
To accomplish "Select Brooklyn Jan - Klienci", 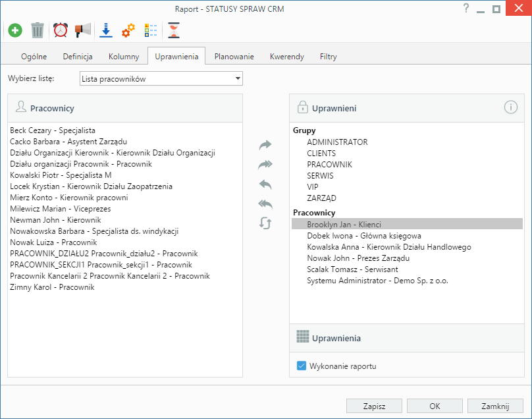I will [407, 224].
